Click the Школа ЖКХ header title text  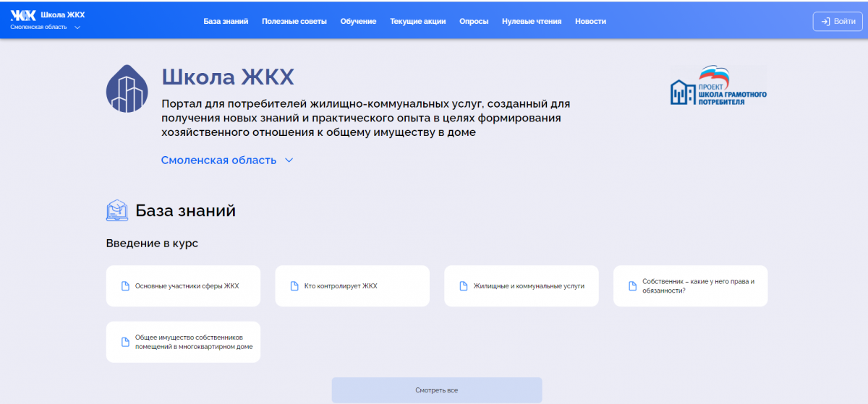coord(63,14)
